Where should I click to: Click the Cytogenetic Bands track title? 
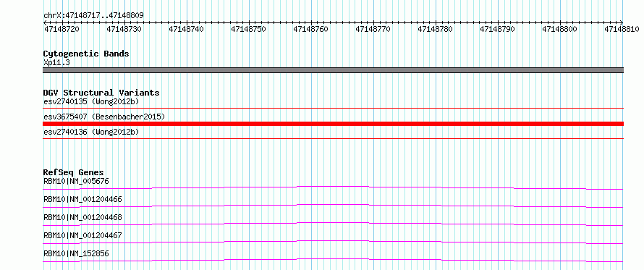[86, 54]
